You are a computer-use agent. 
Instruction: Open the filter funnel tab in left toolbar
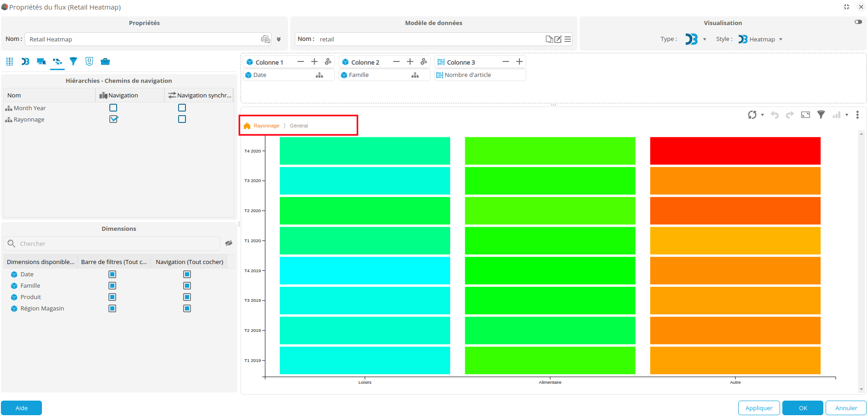[73, 61]
